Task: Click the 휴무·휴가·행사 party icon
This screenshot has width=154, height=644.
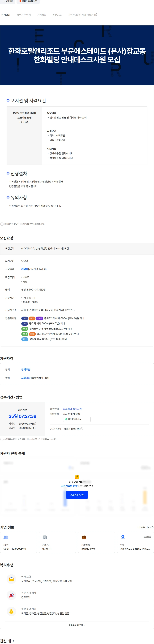Action: [x=11, y=595]
